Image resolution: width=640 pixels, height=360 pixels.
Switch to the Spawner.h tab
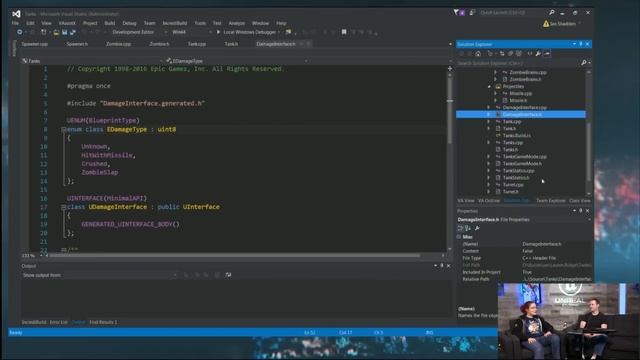77,44
